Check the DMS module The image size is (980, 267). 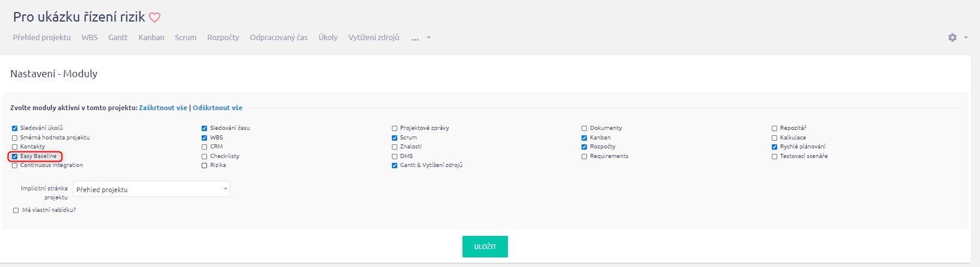click(395, 156)
